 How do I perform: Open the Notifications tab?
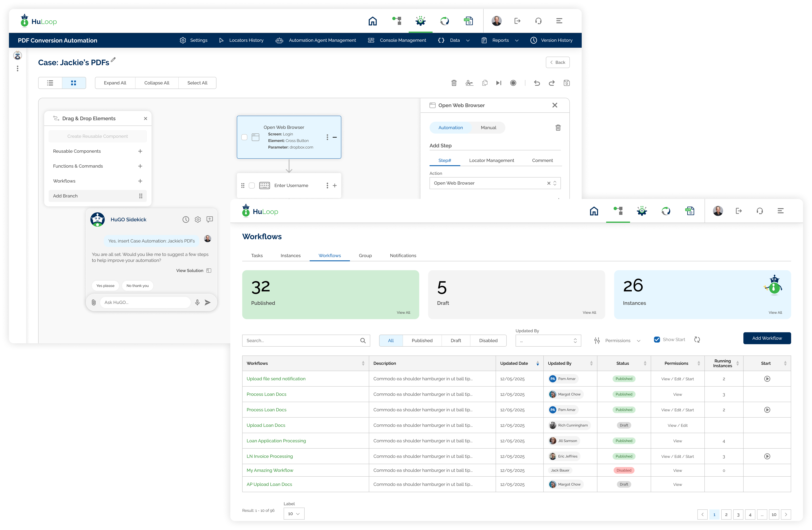(403, 256)
